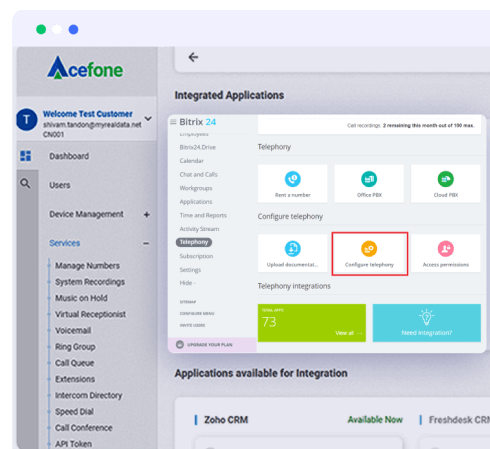This screenshot has width=490, height=449.
Task: Open API Token
Action: coord(73,444)
